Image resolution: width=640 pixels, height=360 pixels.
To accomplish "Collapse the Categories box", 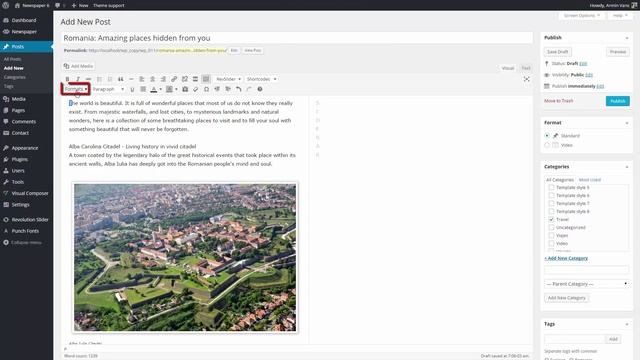I will click(x=627, y=167).
